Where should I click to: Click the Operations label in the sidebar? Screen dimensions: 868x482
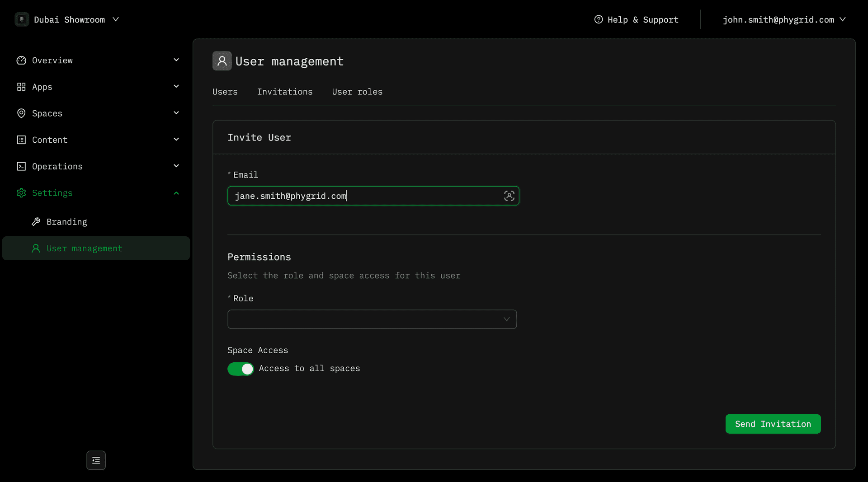click(x=57, y=166)
